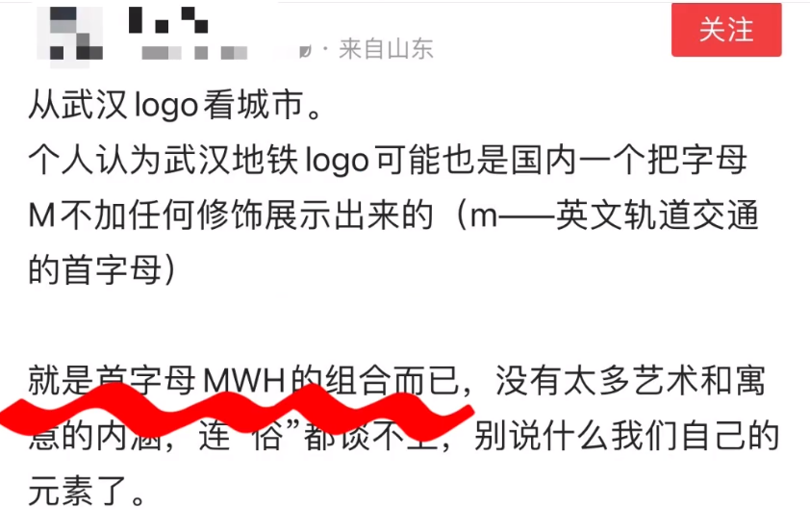The image size is (810, 532).
Task: Click the small gray icon before 来自山东
Action: point(305,51)
